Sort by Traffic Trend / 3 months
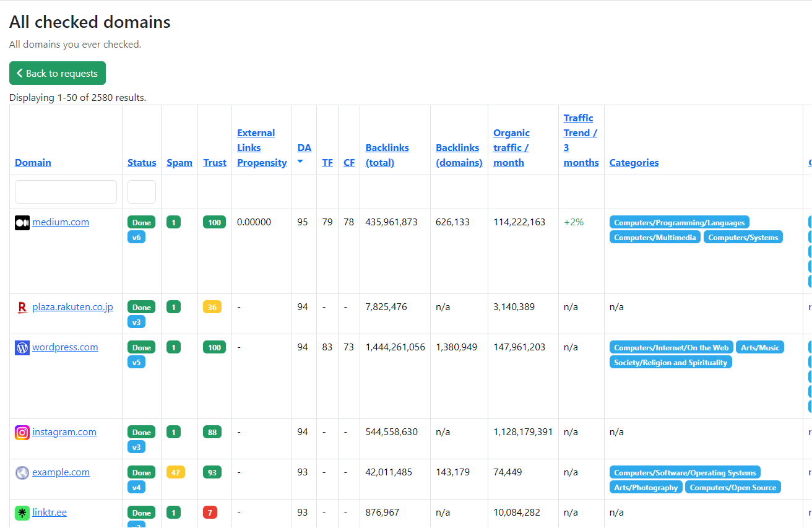This screenshot has height=528, width=812. (x=581, y=141)
